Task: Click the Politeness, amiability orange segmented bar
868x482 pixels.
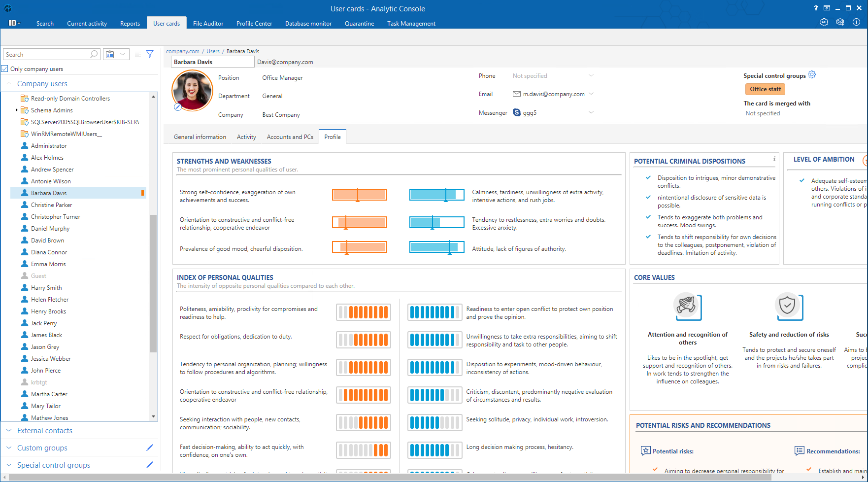Action: tap(364, 312)
